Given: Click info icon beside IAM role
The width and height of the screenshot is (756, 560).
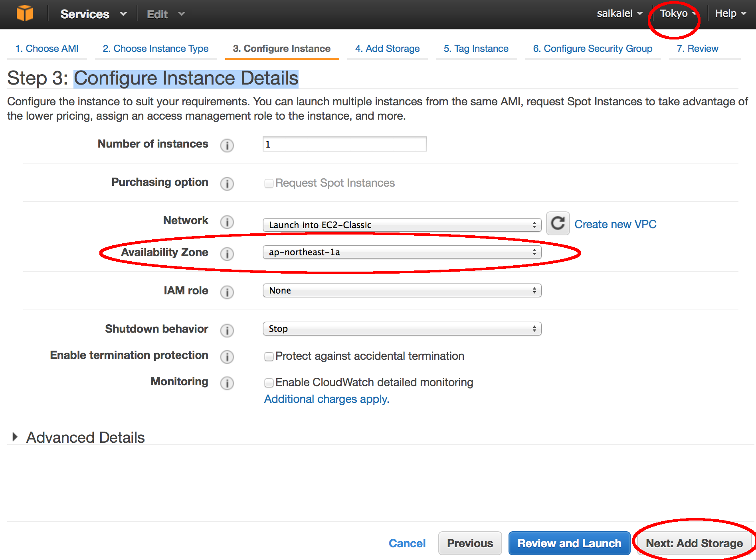Looking at the screenshot, I should pos(227,292).
